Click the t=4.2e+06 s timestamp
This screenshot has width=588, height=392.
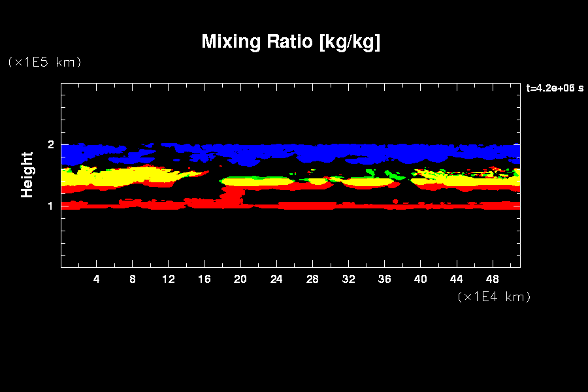(555, 88)
